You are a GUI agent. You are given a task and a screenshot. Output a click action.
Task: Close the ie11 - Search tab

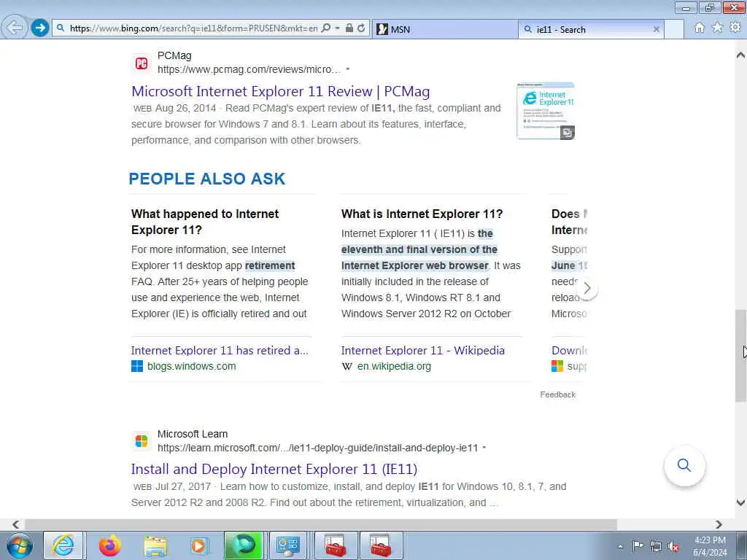656,29
